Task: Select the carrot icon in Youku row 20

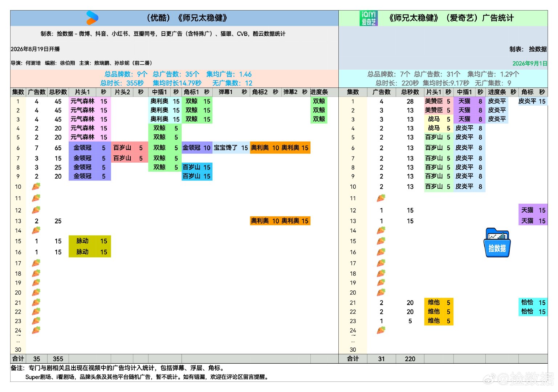Action: click(36, 293)
